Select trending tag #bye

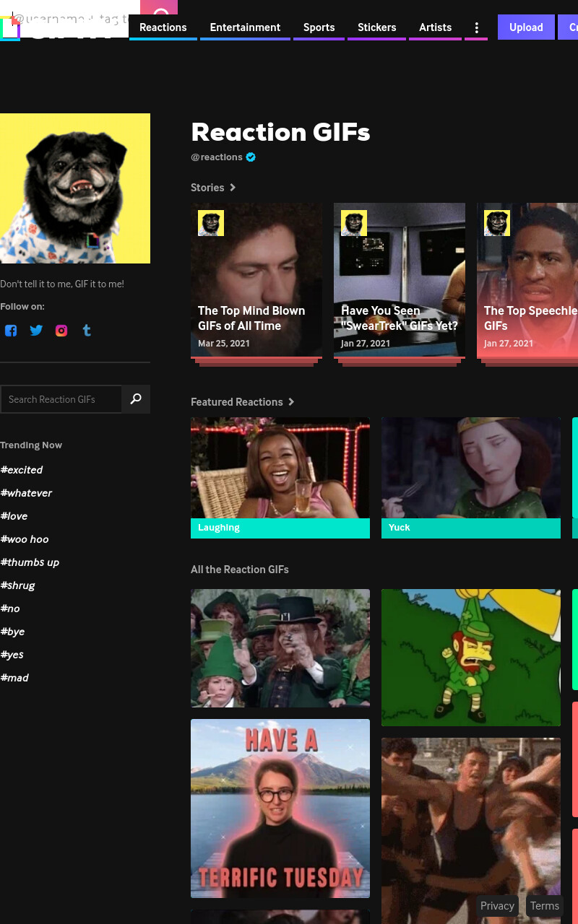12,632
